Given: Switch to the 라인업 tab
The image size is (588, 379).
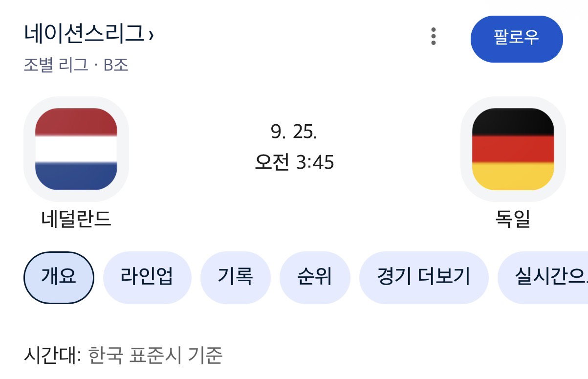Looking at the screenshot, I should (146, 278).
